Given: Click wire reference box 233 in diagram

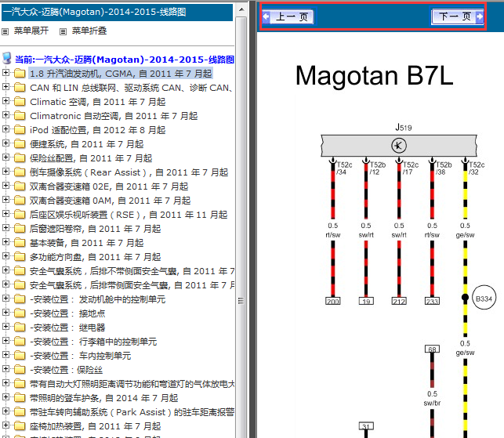Looking at the screenshot, I should [x=432, y=301].
